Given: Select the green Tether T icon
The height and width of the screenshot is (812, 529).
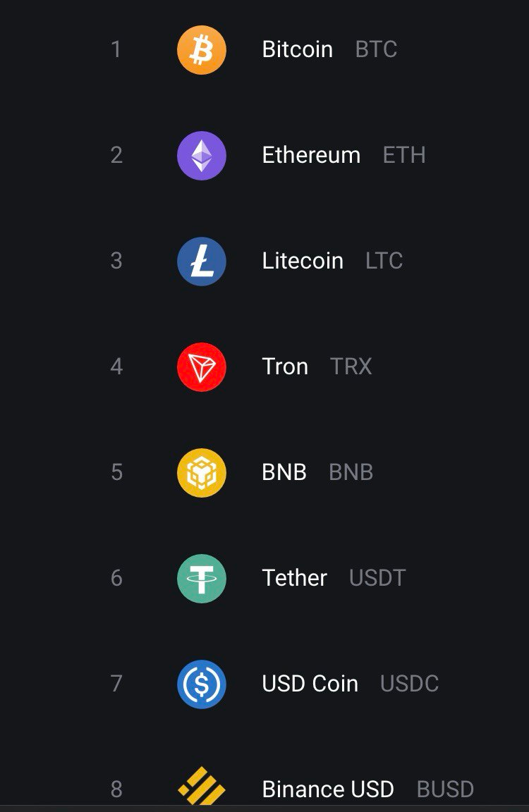Looking at the screenshot, I should pyautogui.click(x=202, y=579).
